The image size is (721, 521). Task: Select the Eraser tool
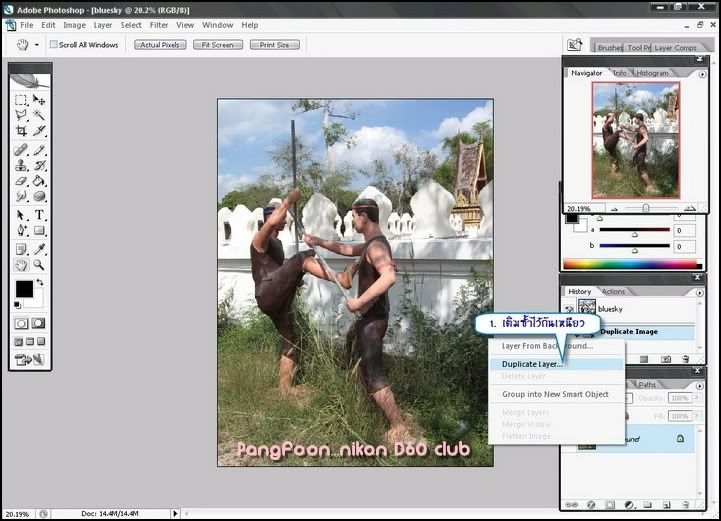[21, 181]
